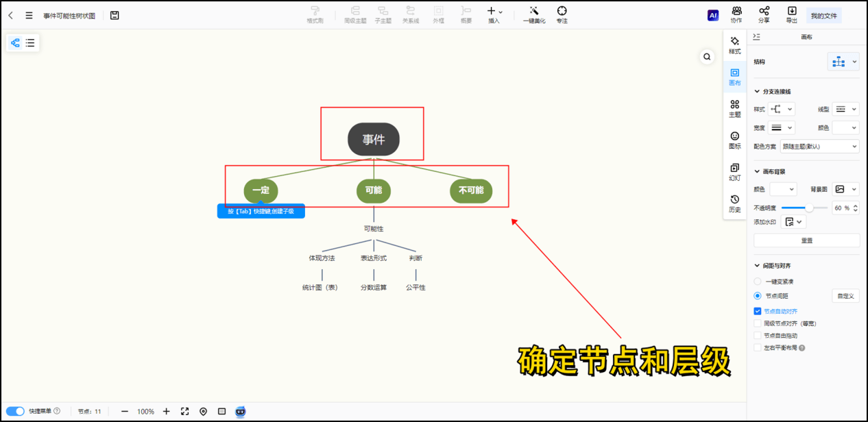Click the locate center pin icon
The height and width of the screenshot is (422, 868).
pyautogui.click(x=203, y=411)
